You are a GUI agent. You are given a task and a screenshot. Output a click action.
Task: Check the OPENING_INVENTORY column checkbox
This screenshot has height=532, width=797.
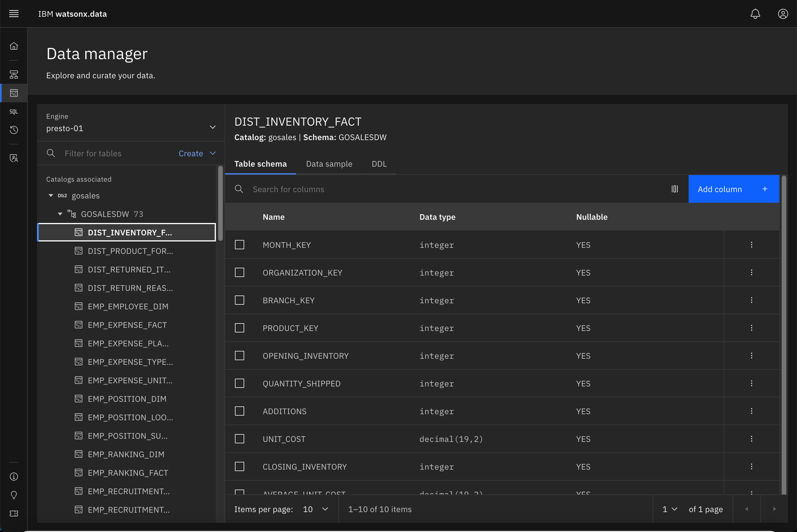(240, 356)
